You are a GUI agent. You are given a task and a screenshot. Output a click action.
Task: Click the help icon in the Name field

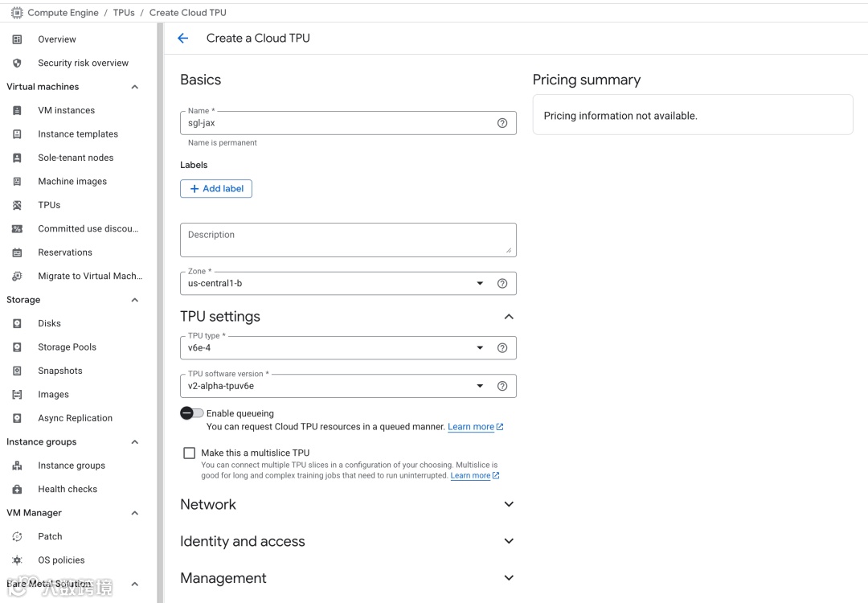click(502, 123)
